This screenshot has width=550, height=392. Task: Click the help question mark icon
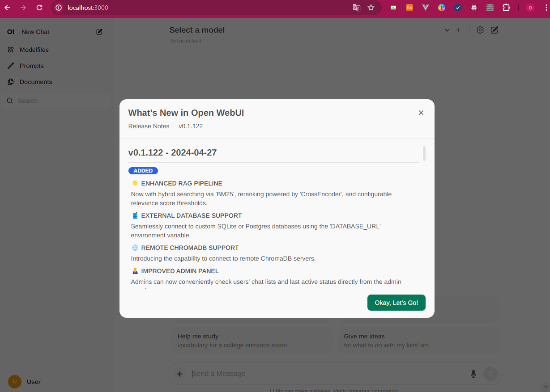click(x=546, y=387)
